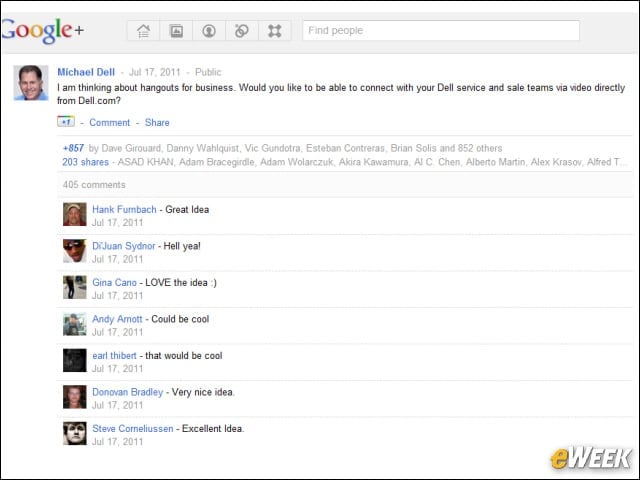Viewport: 640px width, 480px height.
Task: Click the date under Hank Furnbach's comment
Action: [118, 223]
